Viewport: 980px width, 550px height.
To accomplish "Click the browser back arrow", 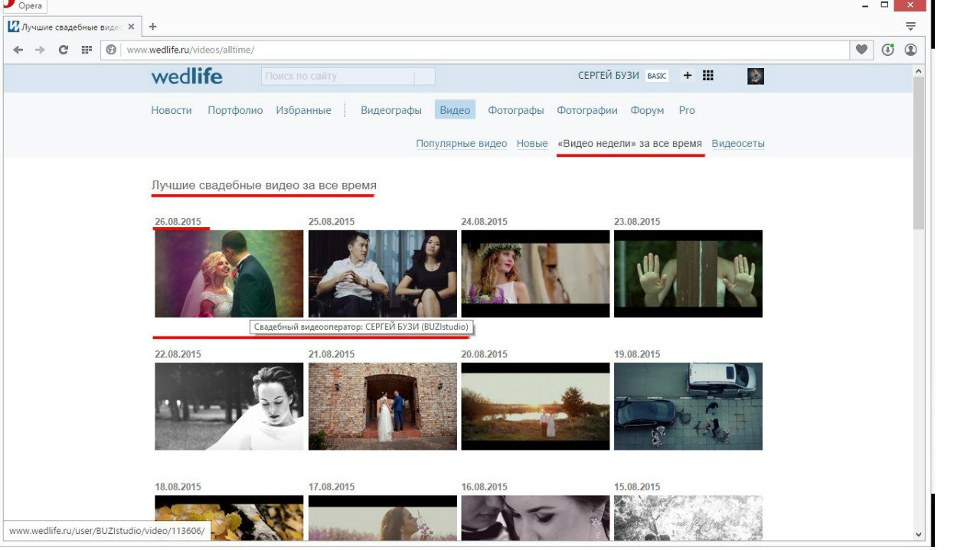I will coord(18,50).
